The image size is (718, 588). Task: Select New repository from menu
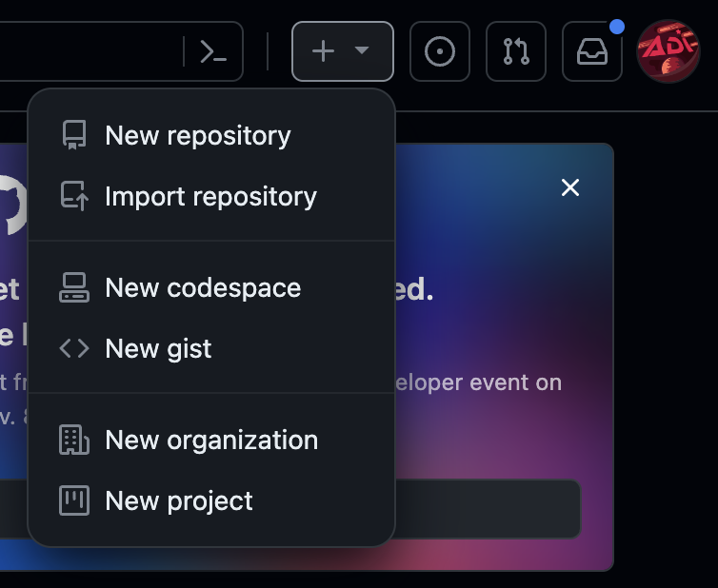pos(211,135)
